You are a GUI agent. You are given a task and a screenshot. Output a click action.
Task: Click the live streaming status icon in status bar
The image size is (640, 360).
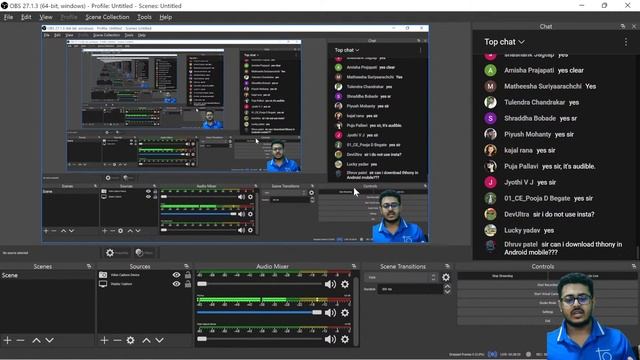[492, 354]
